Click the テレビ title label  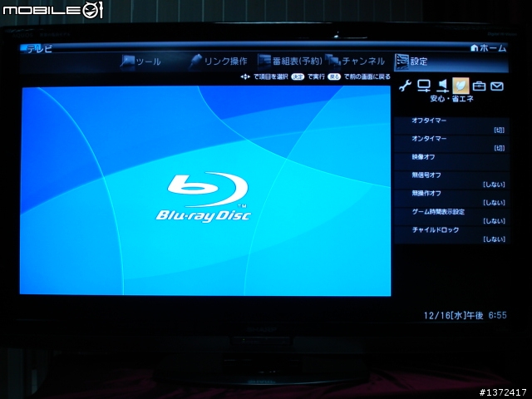click(x=40, y=49)
